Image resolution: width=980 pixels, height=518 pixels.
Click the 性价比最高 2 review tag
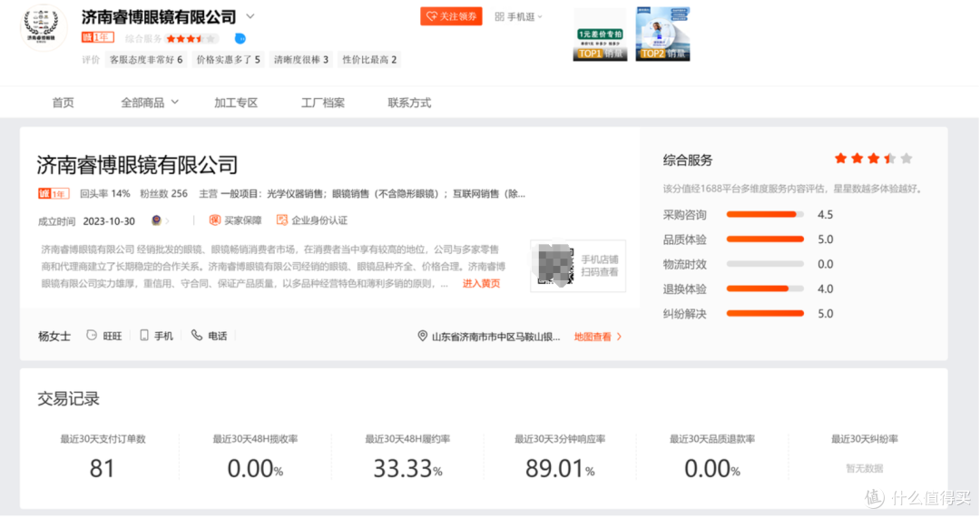369,59
